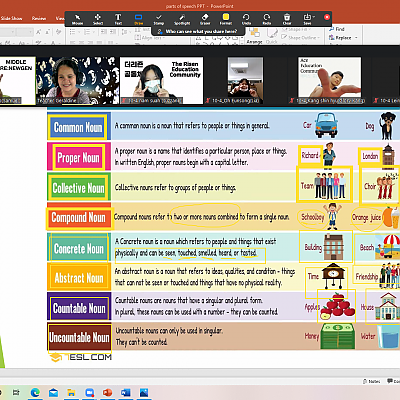Open the yellow Format color option
The width and height of the screenshot is (400, 400).
click(226, 19)
